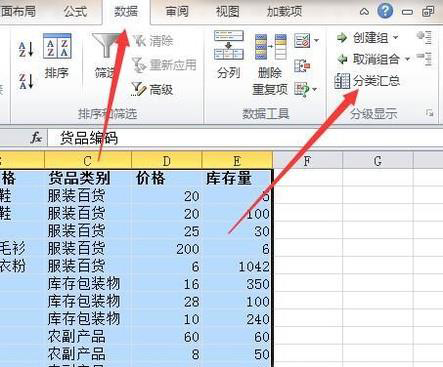Click the blue Help question mark icon

click(385, 11)
